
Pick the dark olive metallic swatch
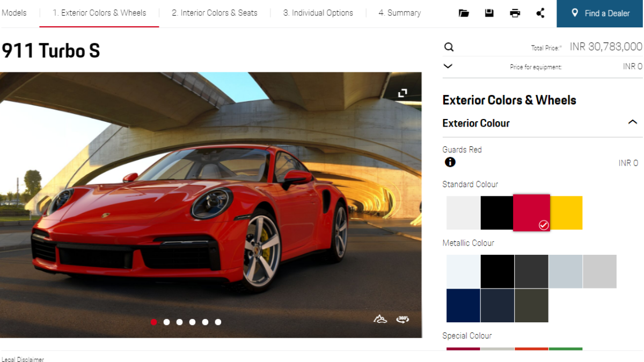pos(531,306)
